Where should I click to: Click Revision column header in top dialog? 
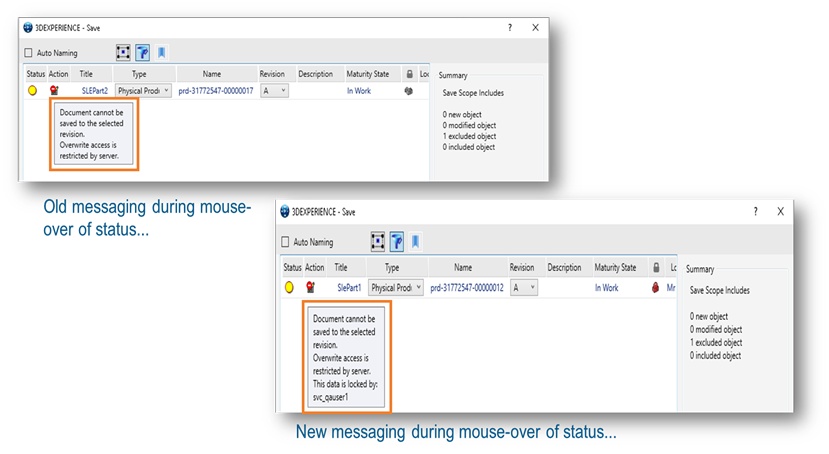(x=272, y=74)
